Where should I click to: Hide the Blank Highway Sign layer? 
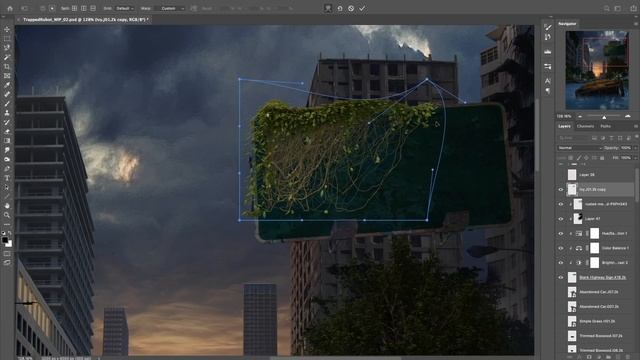[x=561, y=278]
